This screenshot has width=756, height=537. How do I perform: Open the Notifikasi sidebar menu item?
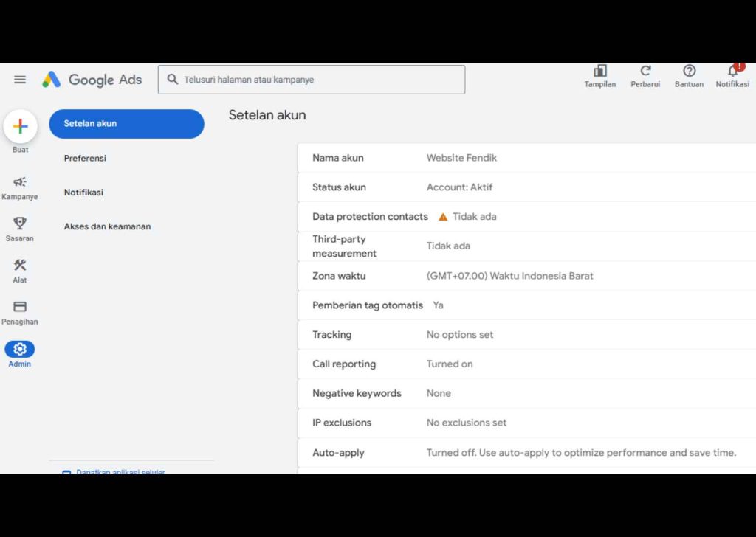pyautogui.click(x=83, y=193)
